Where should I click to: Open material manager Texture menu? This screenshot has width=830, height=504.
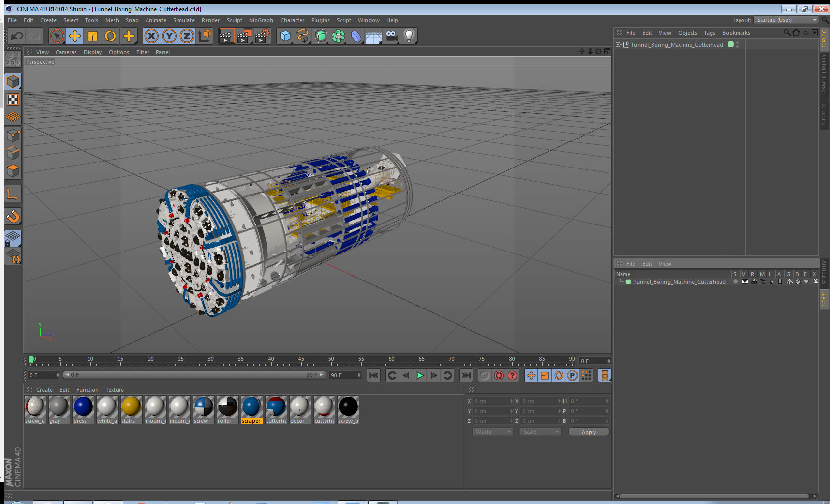115,390
